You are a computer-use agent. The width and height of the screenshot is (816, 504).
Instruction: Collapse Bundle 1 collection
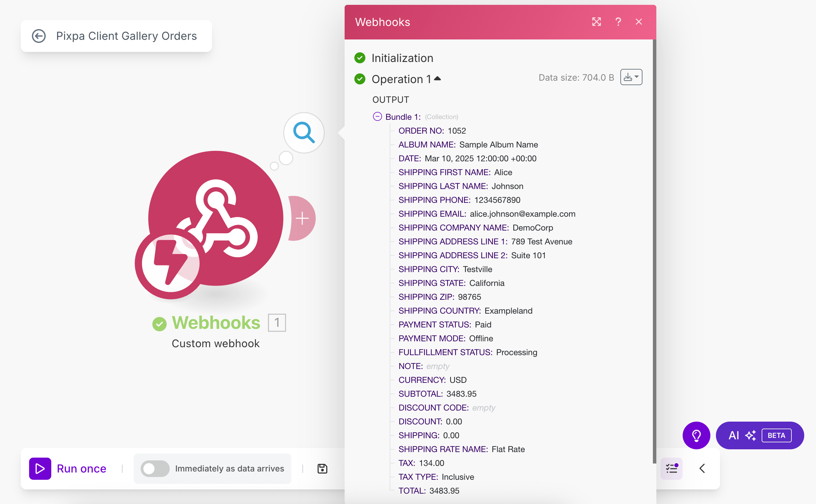pos(377,117)
